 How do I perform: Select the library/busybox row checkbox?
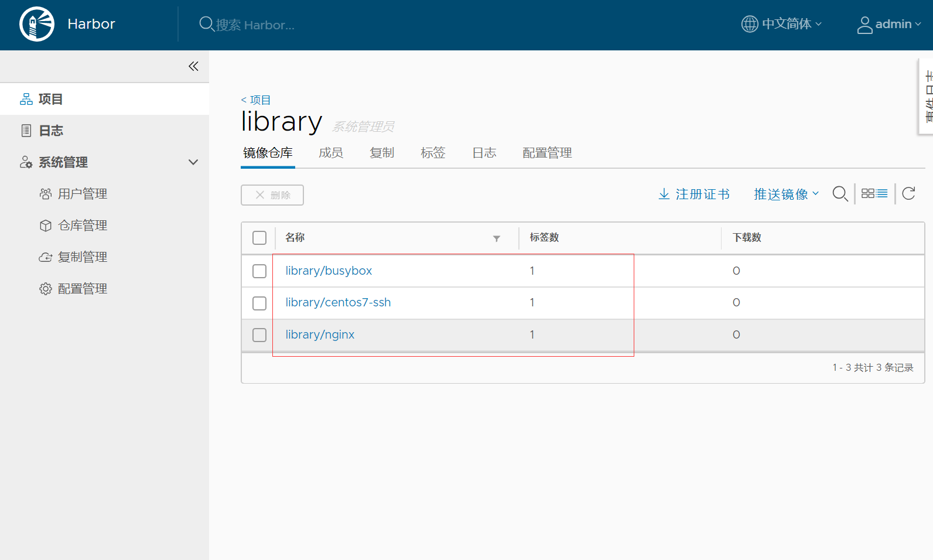tap(259, 271)
